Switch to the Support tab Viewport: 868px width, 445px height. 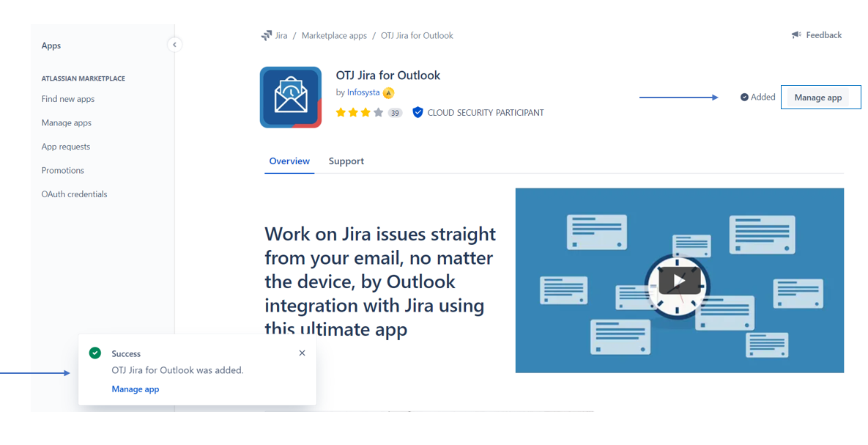pyautogui.click(x=346, y=161)
